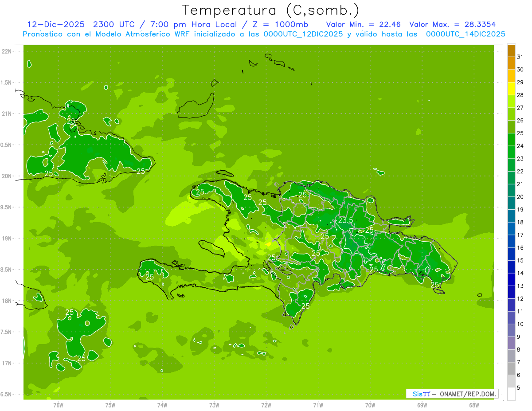Image resolution: width=532 pixels, height=411 pixels.
Task: Click the "71W" longitude axis label
Action: pyautogui.click(x=318, y=405)
